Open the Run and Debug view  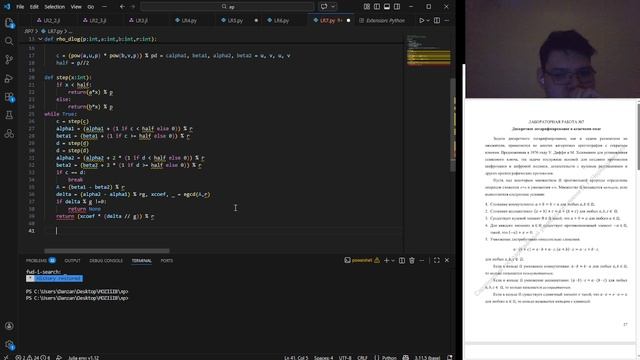point(9,78)
